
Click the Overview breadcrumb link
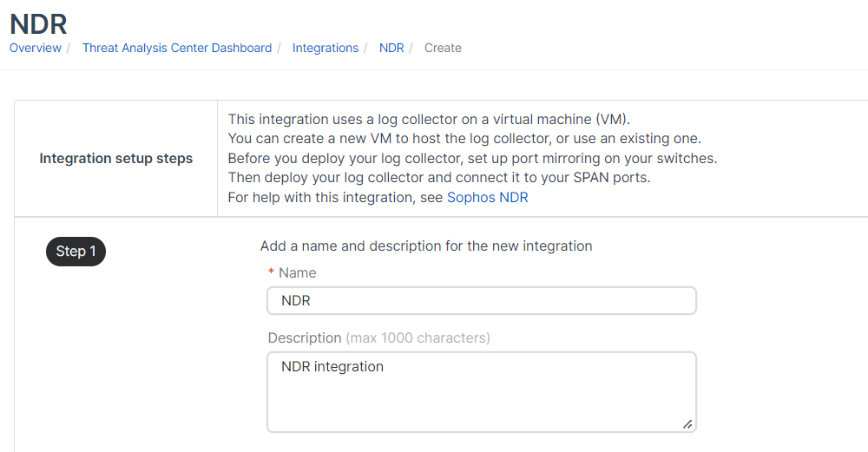(36, 48)
